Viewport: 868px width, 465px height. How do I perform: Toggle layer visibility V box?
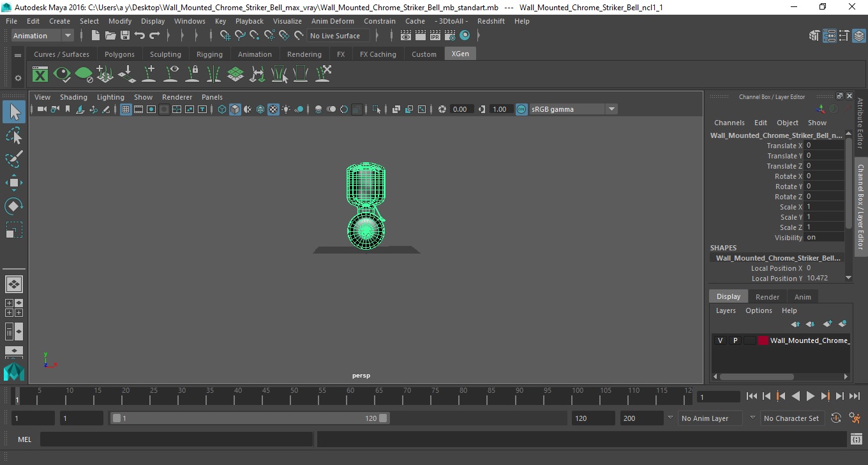point(721,340)
